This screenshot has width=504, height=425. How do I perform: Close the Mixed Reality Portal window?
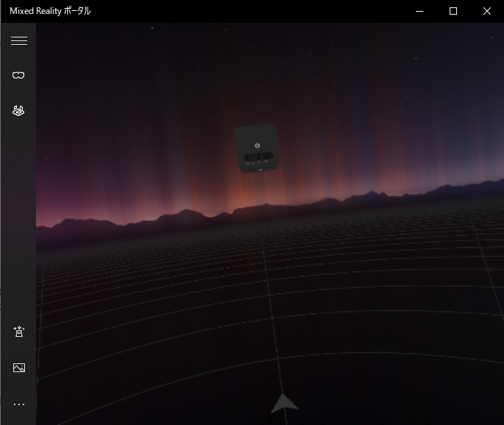coord(487,11)
